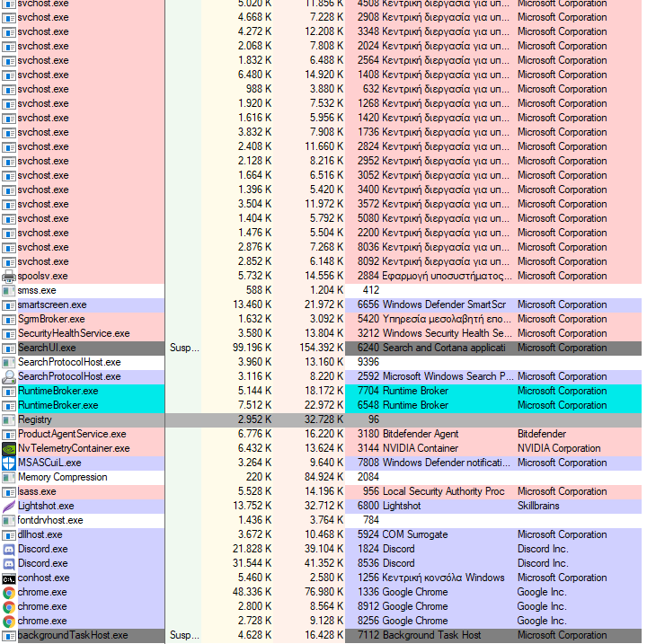Viewport: 647px width, 644px height.
Task: Click the Chrome icon for PID 8912
Action: 9,607
